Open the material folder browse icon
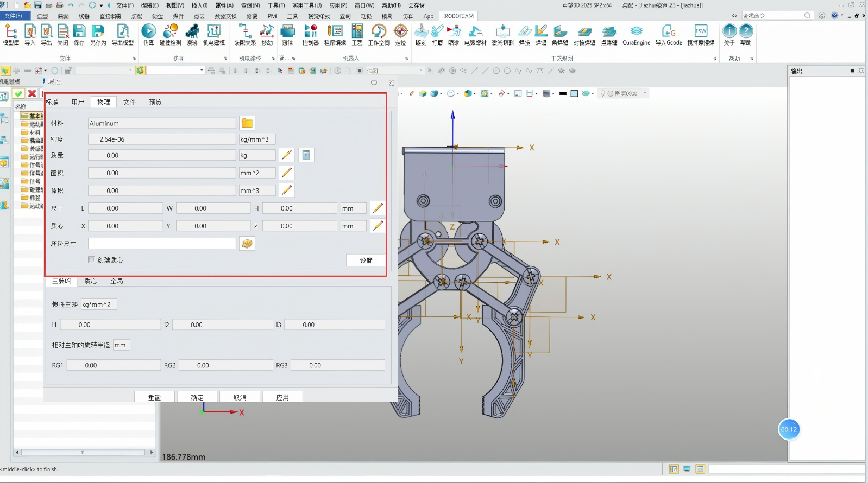 tap(247, 123)
